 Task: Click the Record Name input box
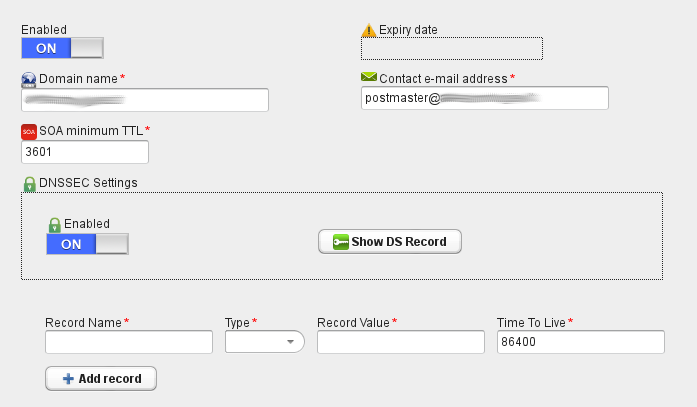pos(129,342)
